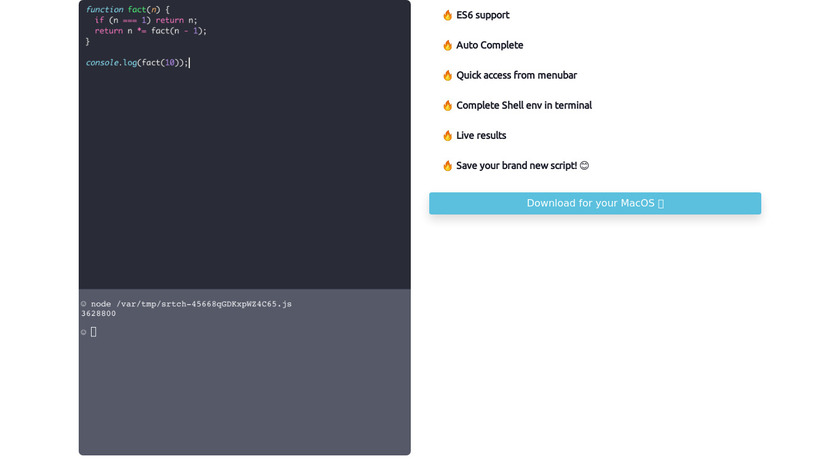Click the fire icon beside Live results
The image size is (840, 472).
click(x=447, y=135)
